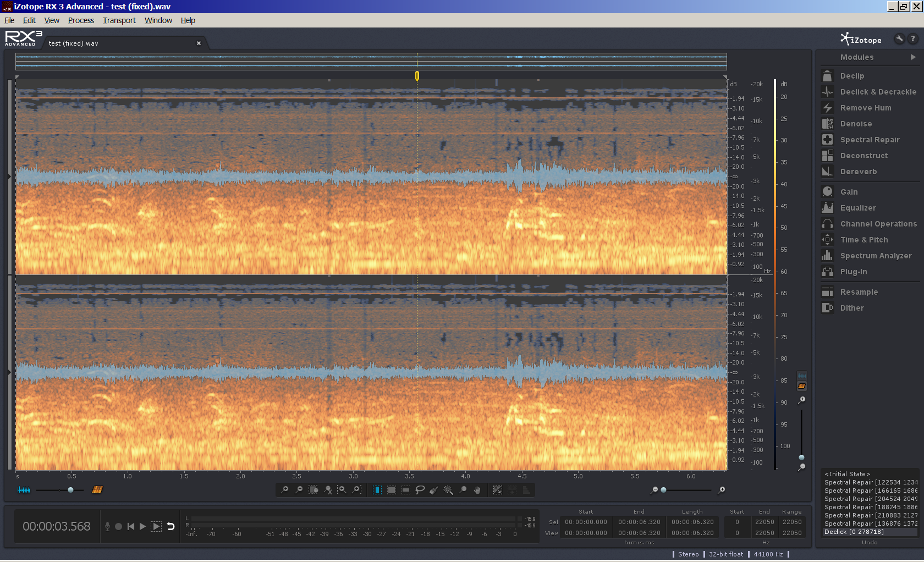
Task: Click the record button
Action: (118, 526)
